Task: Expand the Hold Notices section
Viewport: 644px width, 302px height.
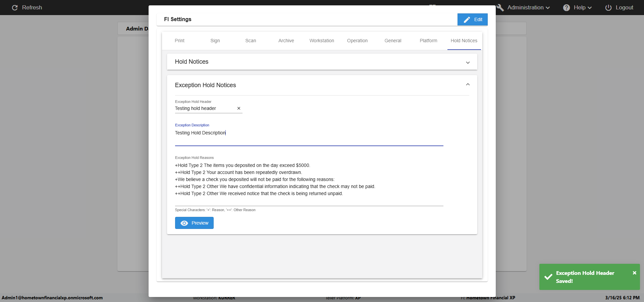Action: (x=468, y=62)
